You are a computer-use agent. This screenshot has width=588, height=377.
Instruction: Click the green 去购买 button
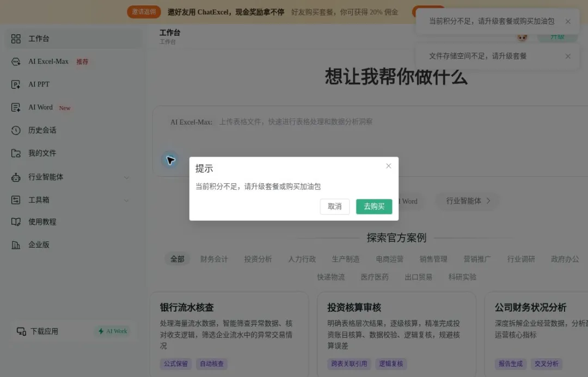[374, 207]
